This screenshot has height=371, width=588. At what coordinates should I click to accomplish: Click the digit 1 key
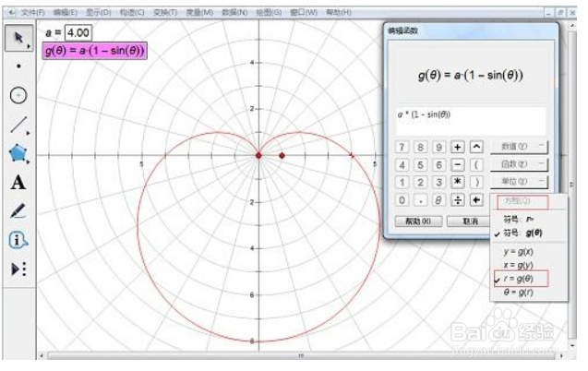[402, 182]
